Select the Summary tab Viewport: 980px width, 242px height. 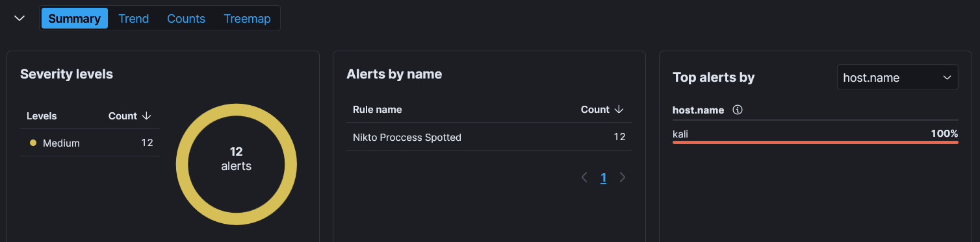74,18
